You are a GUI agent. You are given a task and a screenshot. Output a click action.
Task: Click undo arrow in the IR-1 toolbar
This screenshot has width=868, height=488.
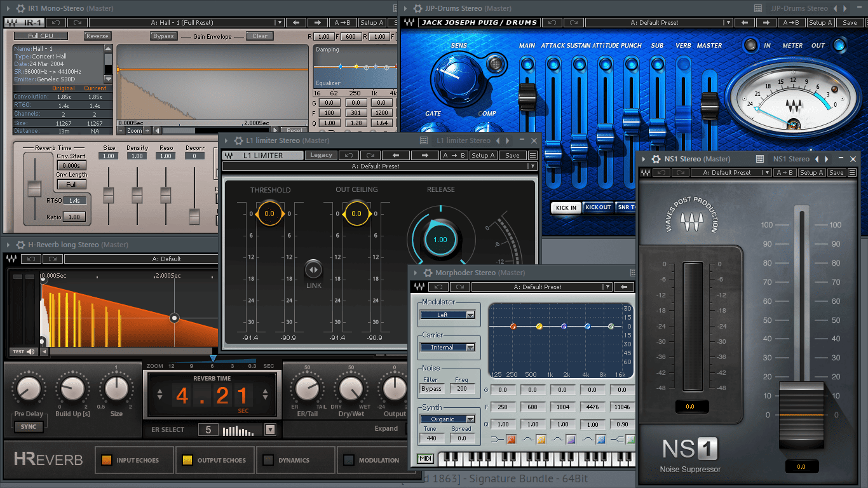pos(56,22)
